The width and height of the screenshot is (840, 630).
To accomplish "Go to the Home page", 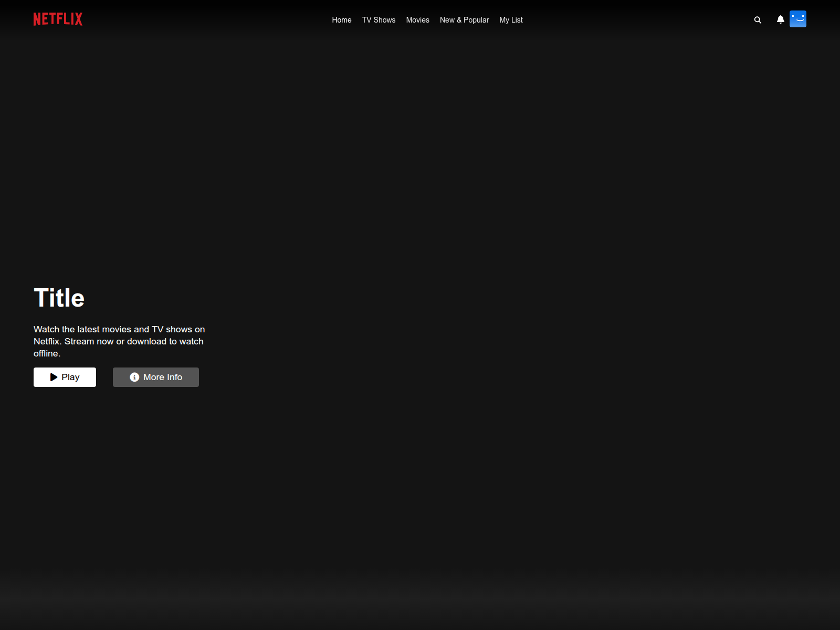I will point(341,20).
